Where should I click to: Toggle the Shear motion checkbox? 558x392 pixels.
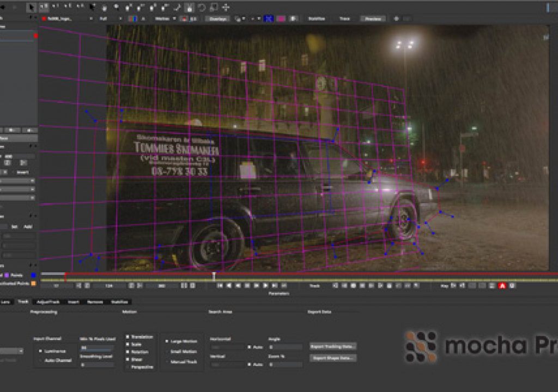(128, 359)
